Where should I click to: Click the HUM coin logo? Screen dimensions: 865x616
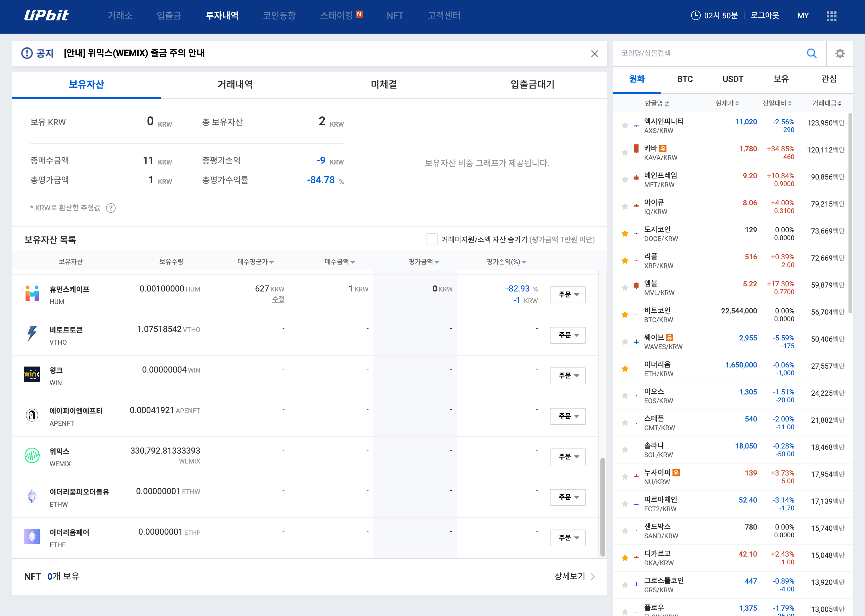click(x=32, y=293)
